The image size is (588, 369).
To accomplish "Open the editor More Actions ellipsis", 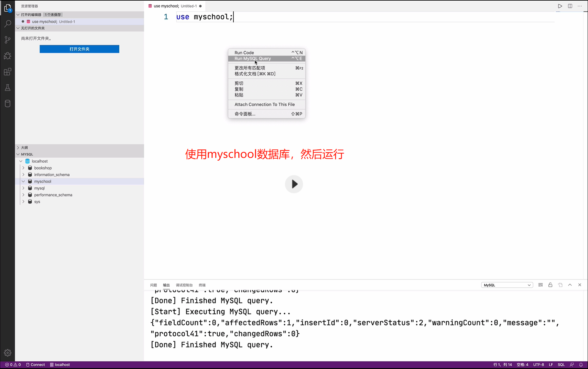I will coord(580,6).
